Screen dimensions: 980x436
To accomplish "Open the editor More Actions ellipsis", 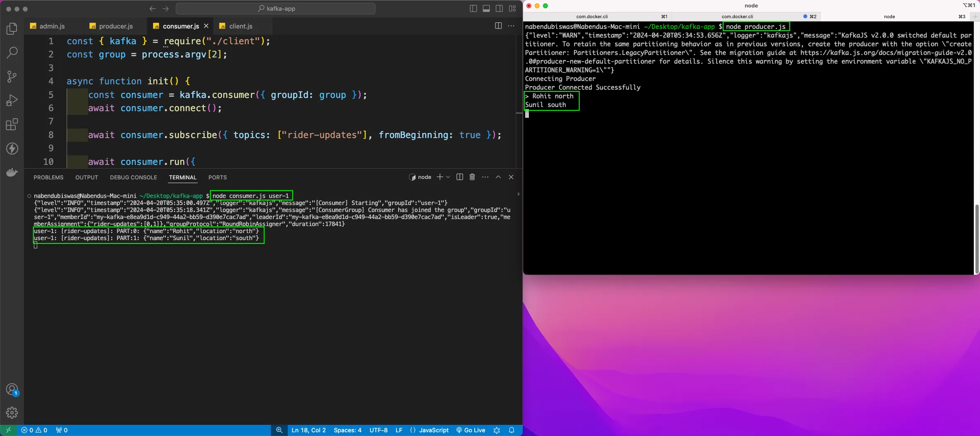I will point(511,26).
